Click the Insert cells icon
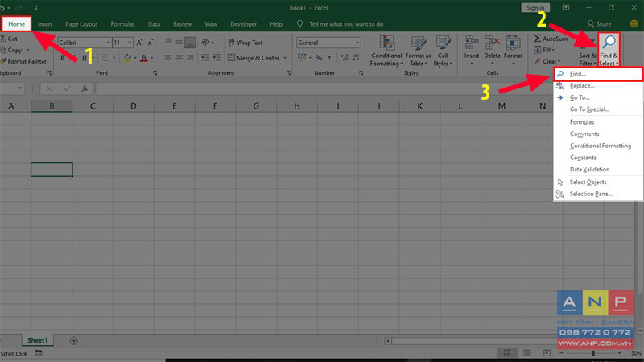 click(x=472, y=43)
